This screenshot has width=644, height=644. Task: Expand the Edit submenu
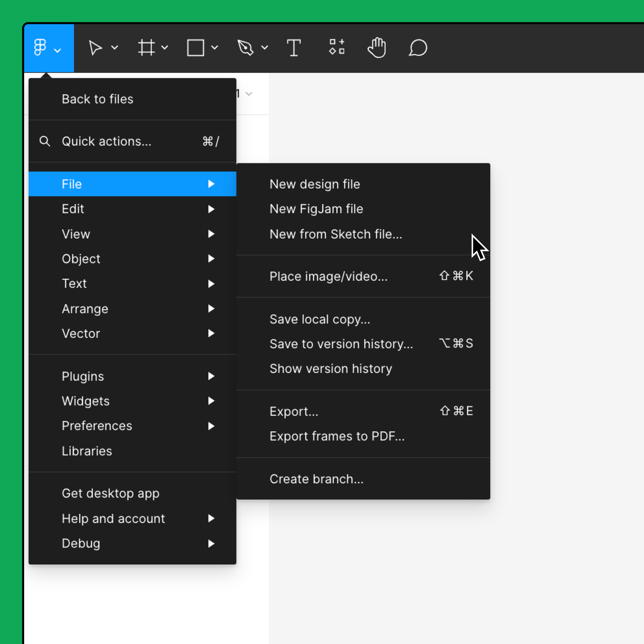[x=132, y=209]
